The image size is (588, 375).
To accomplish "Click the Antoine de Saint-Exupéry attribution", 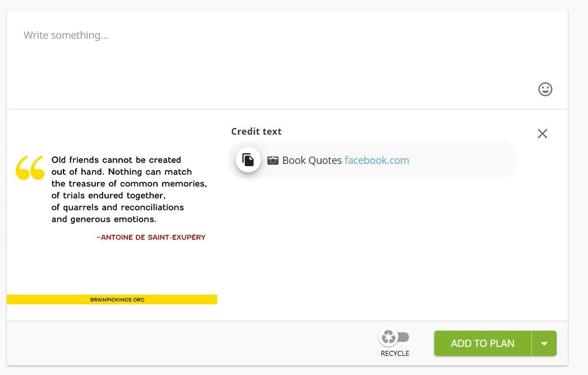I will click(x=151, y=237).
